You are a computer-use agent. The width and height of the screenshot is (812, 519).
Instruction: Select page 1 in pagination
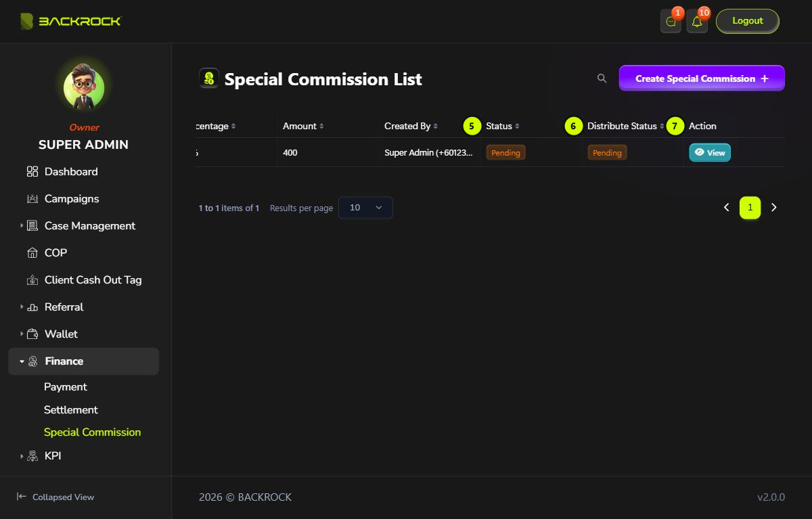[750, 208]
